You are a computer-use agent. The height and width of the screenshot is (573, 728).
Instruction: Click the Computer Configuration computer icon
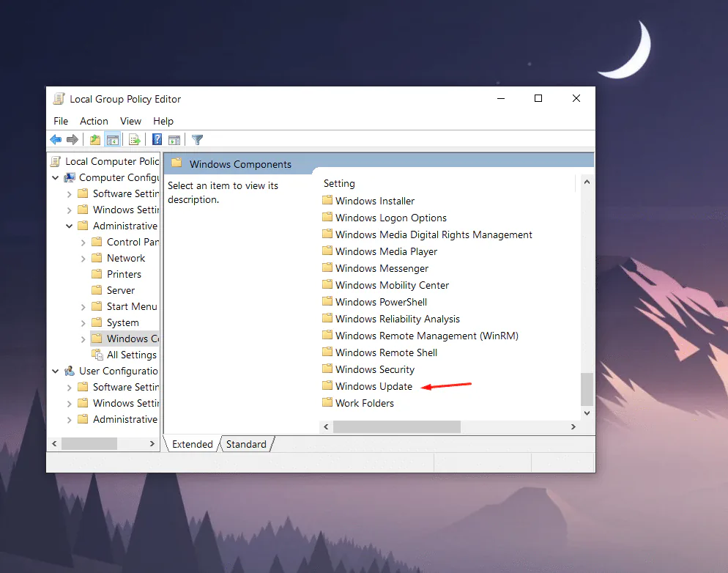click(70, 177)
